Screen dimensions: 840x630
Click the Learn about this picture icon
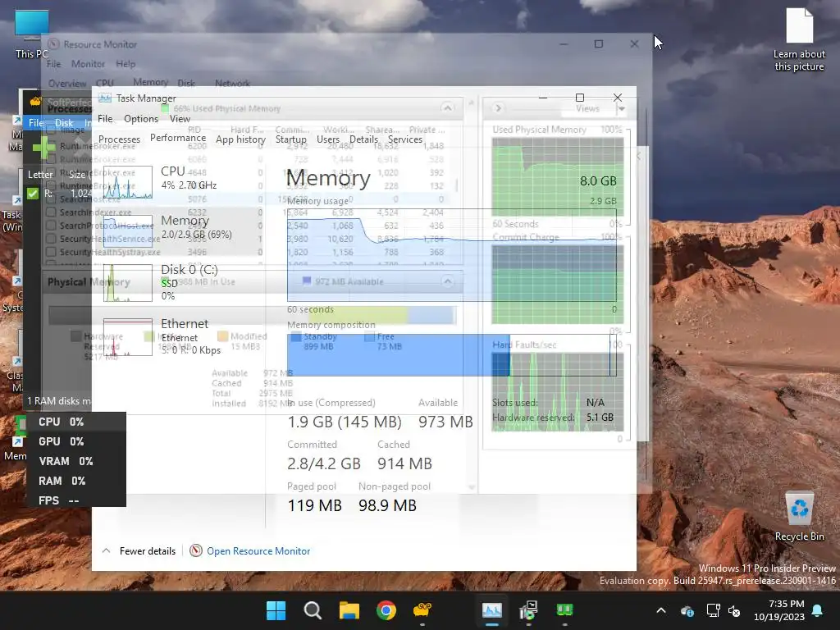tap(799, 39)
